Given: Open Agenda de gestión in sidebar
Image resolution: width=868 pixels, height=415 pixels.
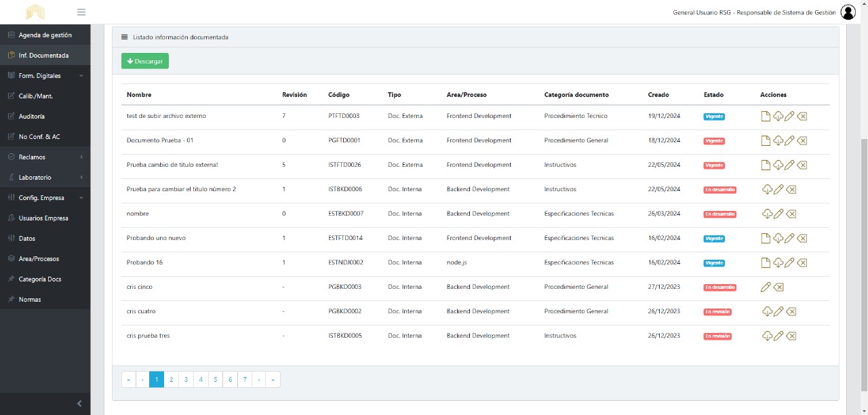Looking at the screenshot, I should pyautogui.click(x=45, y=35).
